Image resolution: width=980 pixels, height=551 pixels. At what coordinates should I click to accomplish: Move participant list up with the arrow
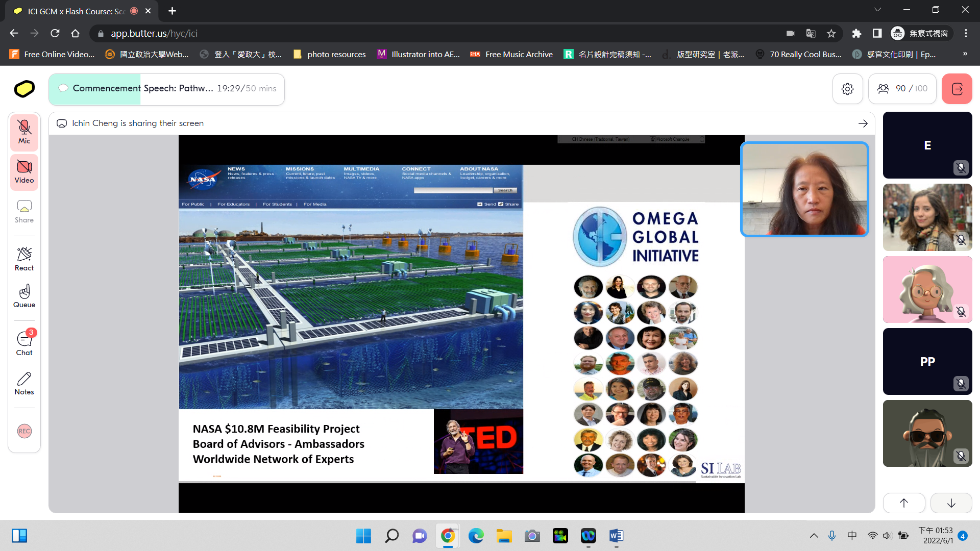click(x=903, y=503)
